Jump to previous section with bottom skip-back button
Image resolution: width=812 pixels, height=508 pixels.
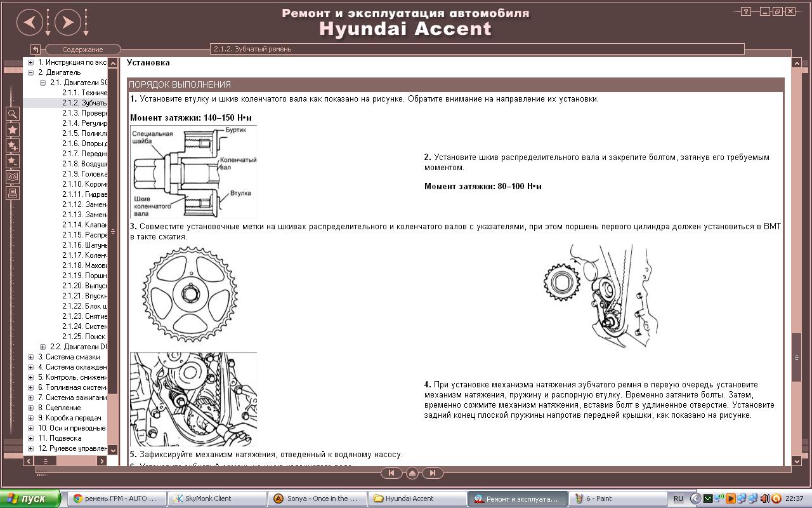tap(391, 472)
